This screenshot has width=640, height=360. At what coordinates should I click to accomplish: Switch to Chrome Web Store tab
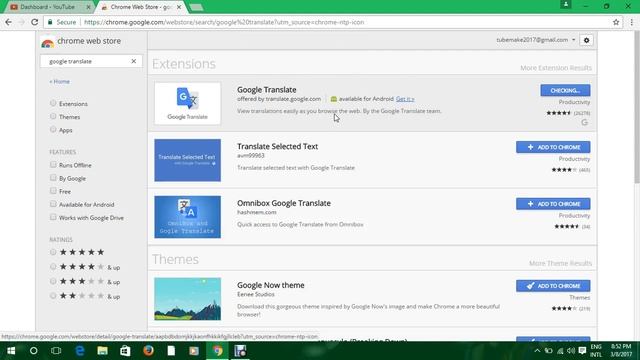pyautogui.click(x=141, y=7)
